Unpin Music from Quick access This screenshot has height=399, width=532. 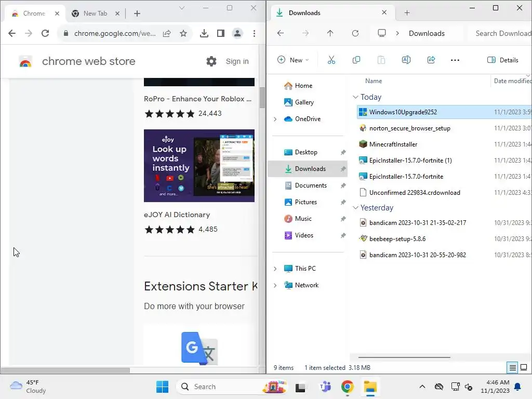click(x=343, y=219)
